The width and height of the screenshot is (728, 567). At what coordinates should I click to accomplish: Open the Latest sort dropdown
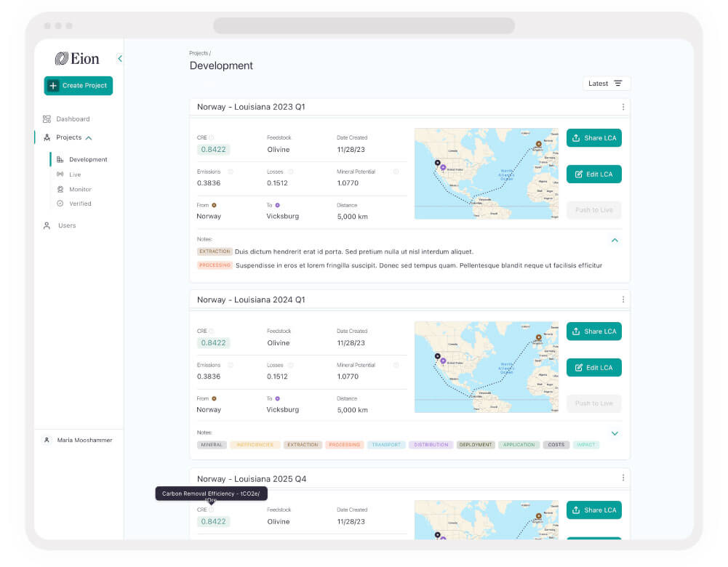coord(607,84)
